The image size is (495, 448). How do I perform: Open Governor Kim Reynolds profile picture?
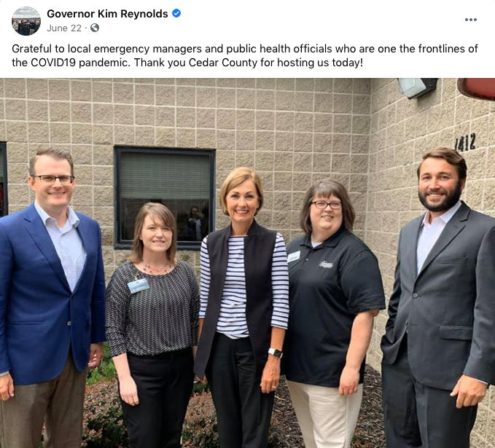[x=26, y=21]
